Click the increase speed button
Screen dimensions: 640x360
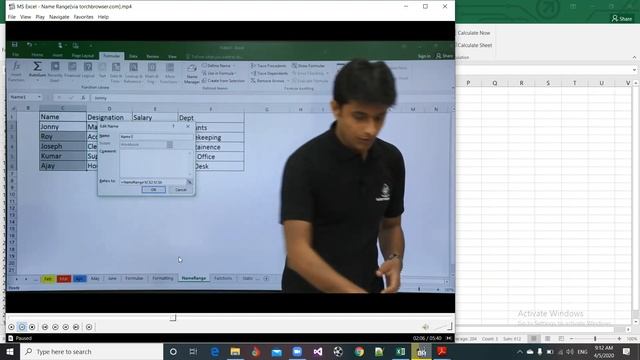click(x=66, y=327)
